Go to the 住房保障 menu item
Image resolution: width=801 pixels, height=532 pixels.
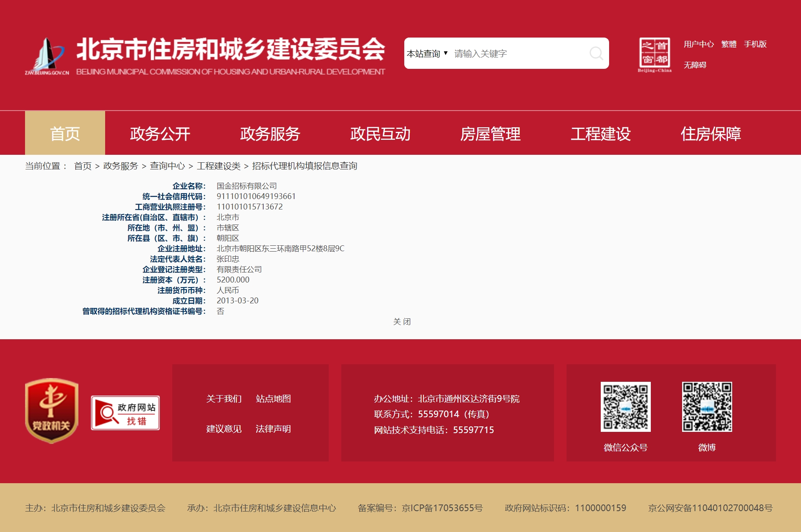pos(710,134)
